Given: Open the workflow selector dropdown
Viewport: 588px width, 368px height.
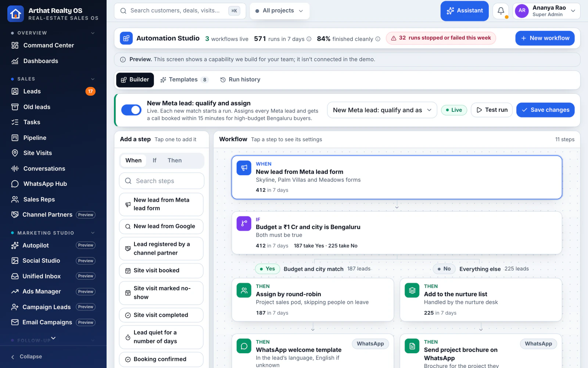Looking at the screenshot, I should tap(382, 110).
